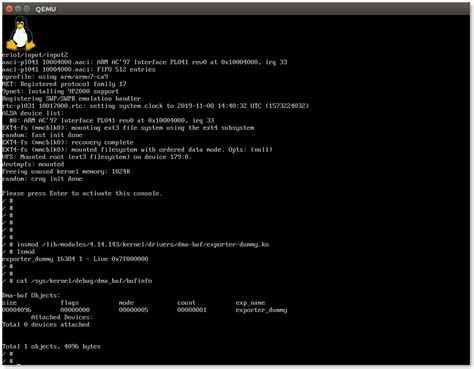Close the QEMU window

point(9,9)
